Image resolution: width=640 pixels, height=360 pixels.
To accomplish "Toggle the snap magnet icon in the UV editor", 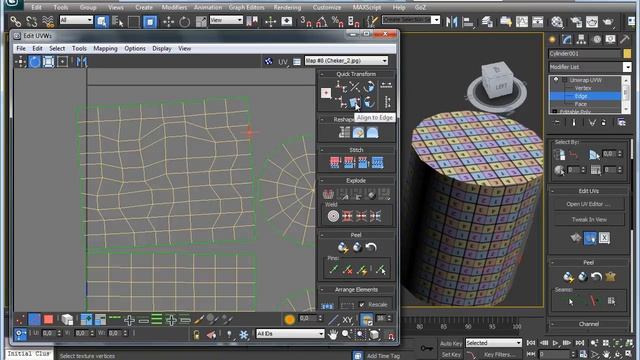I will tap(391, 336).
